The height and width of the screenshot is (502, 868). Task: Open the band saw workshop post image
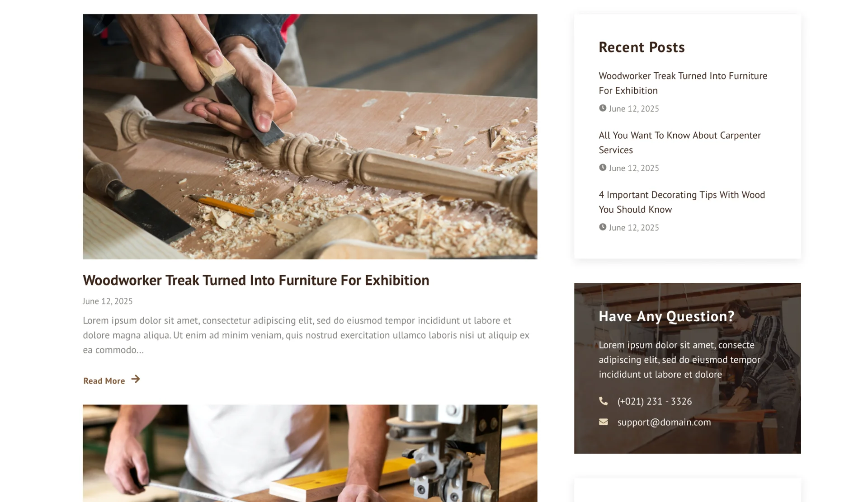[310, 453]
